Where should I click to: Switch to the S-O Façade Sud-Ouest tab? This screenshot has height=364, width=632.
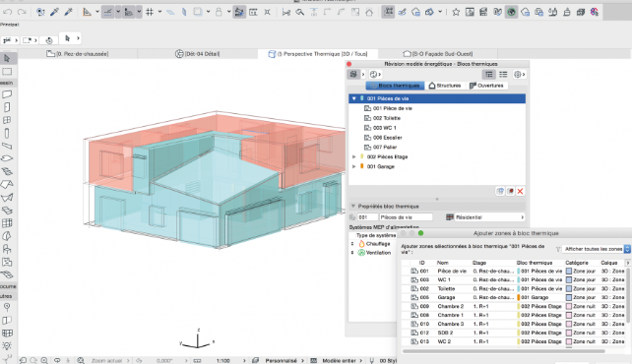438,53
